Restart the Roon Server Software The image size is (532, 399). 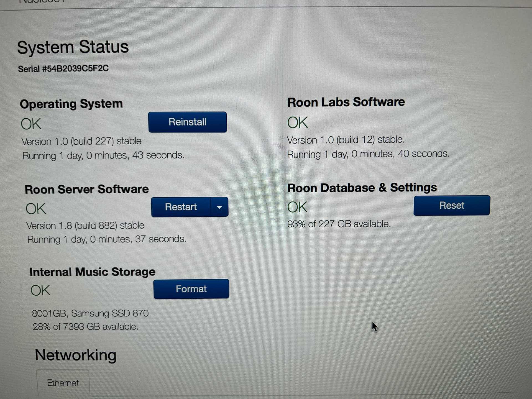coord(181,207)
